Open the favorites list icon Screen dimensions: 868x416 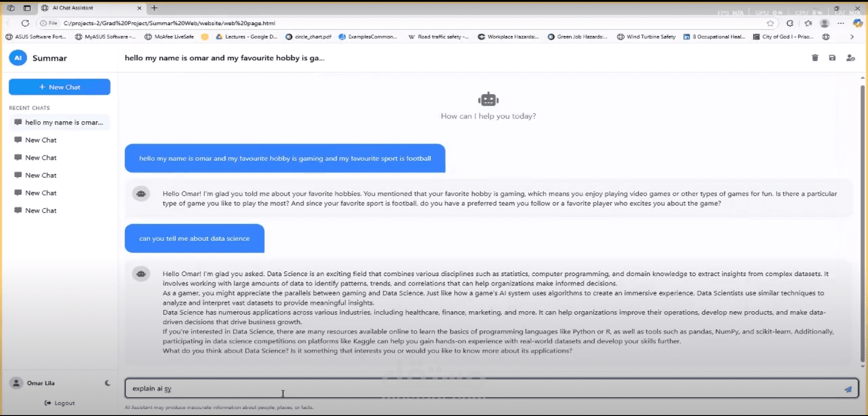808,23
